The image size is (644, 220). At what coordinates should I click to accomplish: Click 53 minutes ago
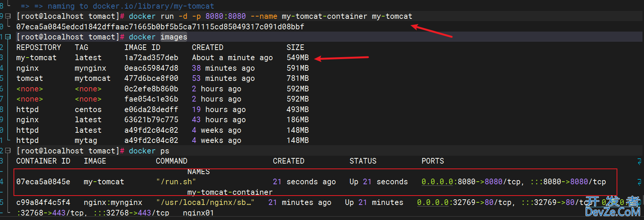pyautogui.click(x=223, y=78)
